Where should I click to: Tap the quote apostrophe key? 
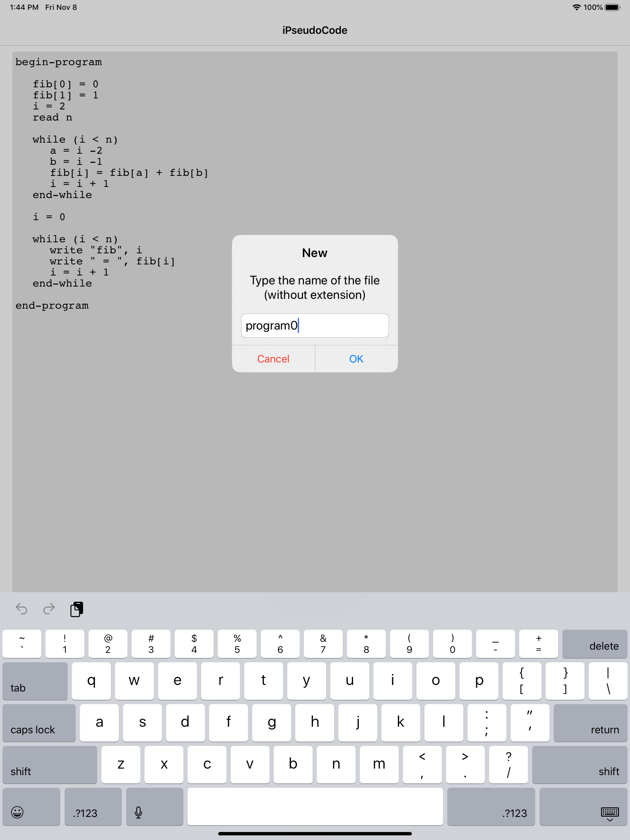530,723
